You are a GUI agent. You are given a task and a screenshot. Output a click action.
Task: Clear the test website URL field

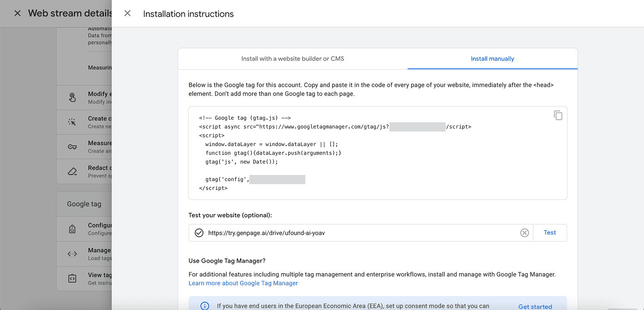[524, 233]
